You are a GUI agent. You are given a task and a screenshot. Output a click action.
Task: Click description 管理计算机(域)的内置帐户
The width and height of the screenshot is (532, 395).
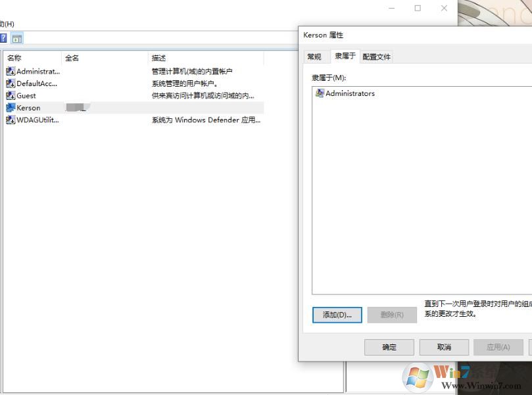[192, 72]
